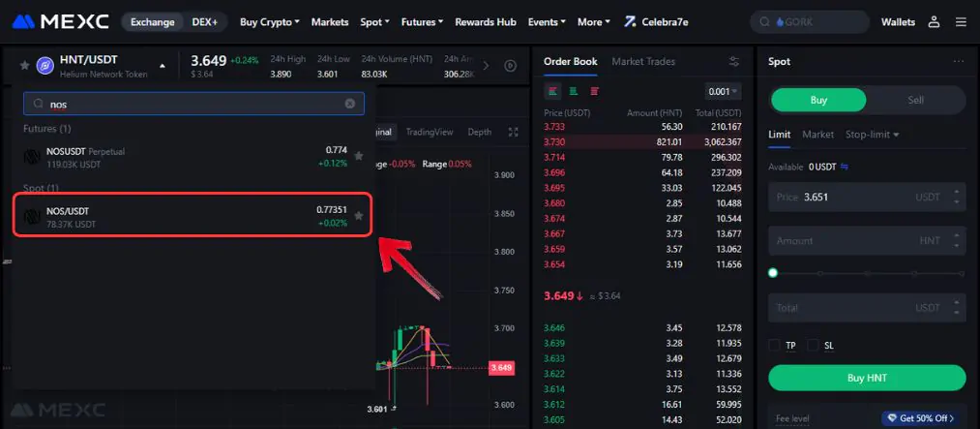The image size is (980, 429).
Task: Switch to Order Book tab
Action: (x=571, y=61)
